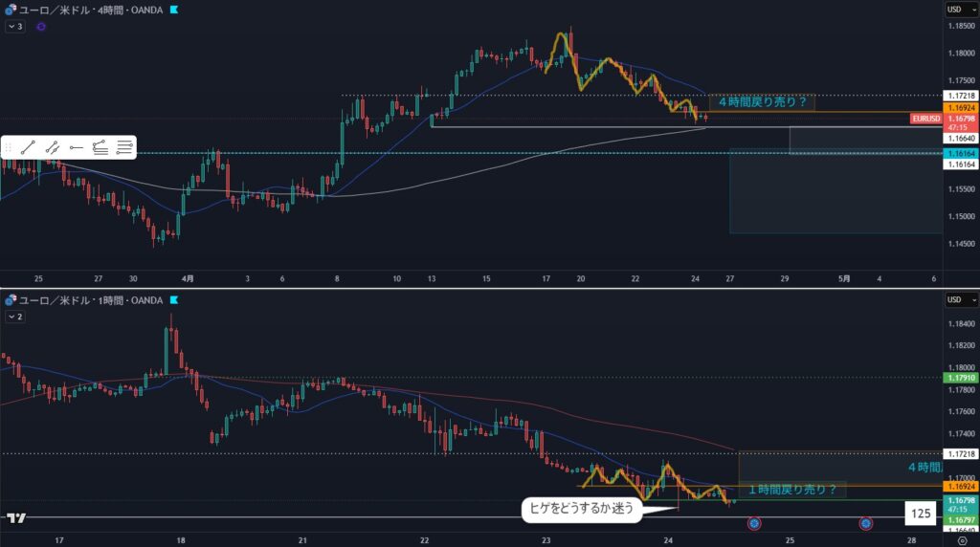Image resolution: width=980 pixels, height=547 pixels.
Task: Expand the collapsed indicators legend showing 2
Action: tap(15, 316)
